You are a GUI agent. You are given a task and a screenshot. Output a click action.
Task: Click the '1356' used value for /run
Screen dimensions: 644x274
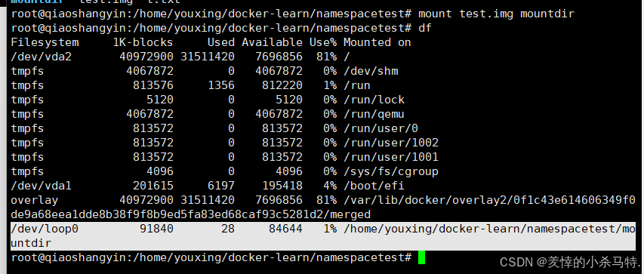pos(221,85)
